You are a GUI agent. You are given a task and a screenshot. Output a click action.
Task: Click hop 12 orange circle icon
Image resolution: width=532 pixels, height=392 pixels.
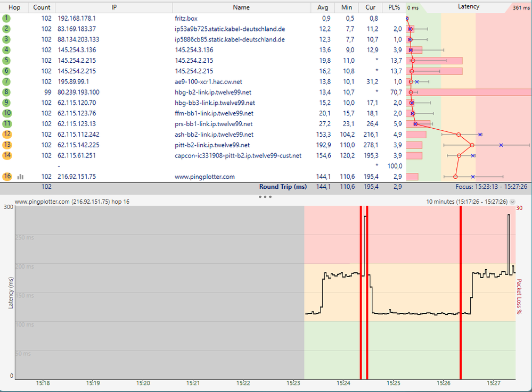pos(7,134)
